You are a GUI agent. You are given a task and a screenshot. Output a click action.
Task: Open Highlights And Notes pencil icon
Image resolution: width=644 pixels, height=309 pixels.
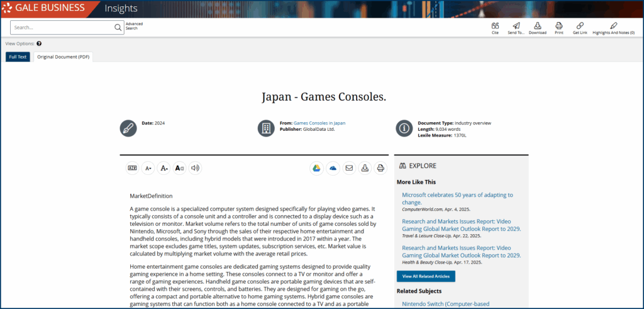[x=613, y=25]
